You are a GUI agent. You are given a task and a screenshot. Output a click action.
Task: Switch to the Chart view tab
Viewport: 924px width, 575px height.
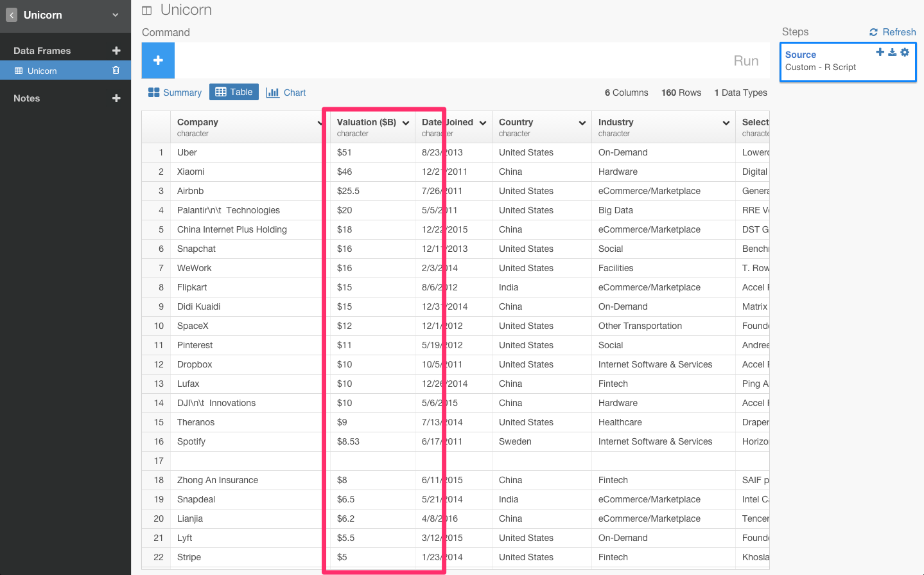pos(286,93)
